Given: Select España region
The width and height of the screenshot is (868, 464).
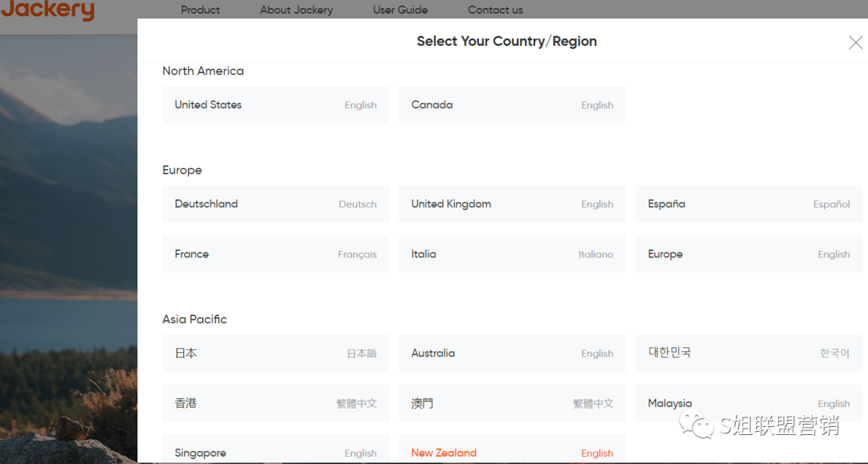Looking at the screenshot, I should [x=748, y=203].
